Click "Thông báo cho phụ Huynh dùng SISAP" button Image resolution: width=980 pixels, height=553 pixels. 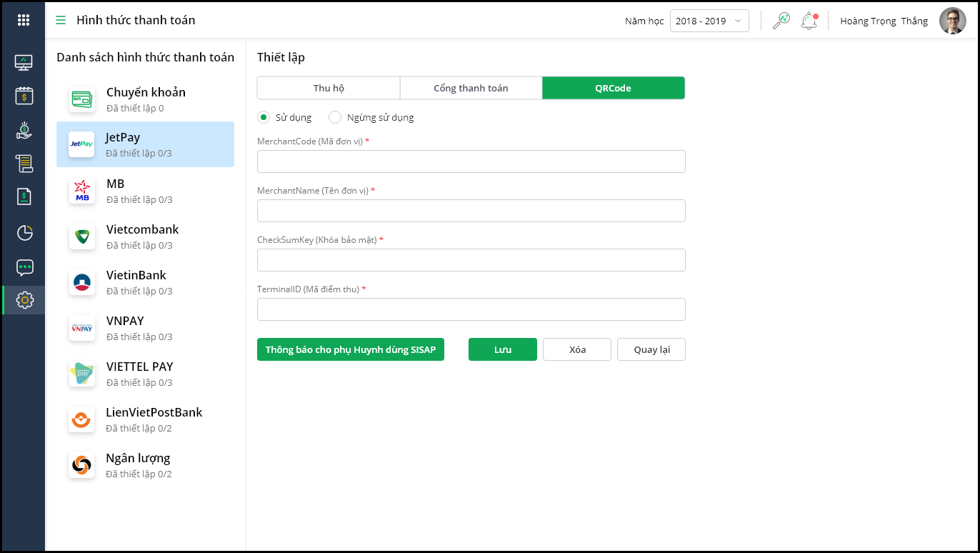[x=351, y=349]
